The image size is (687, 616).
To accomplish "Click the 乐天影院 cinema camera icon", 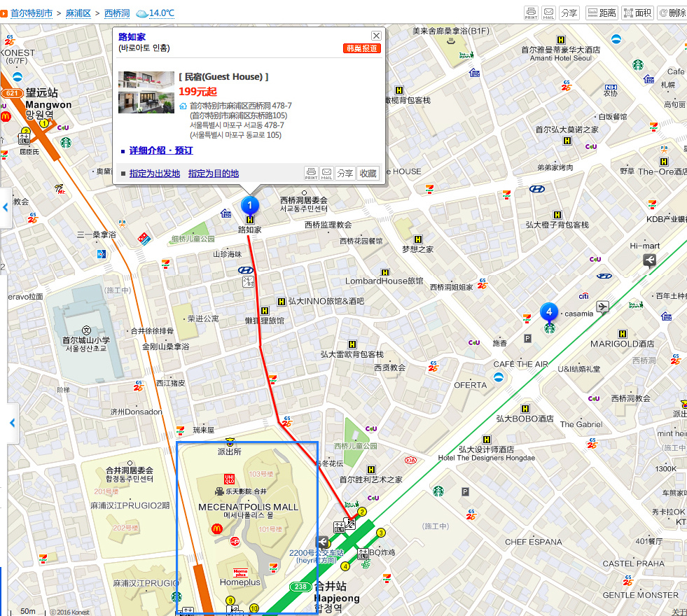I will [x=219, y=491].
